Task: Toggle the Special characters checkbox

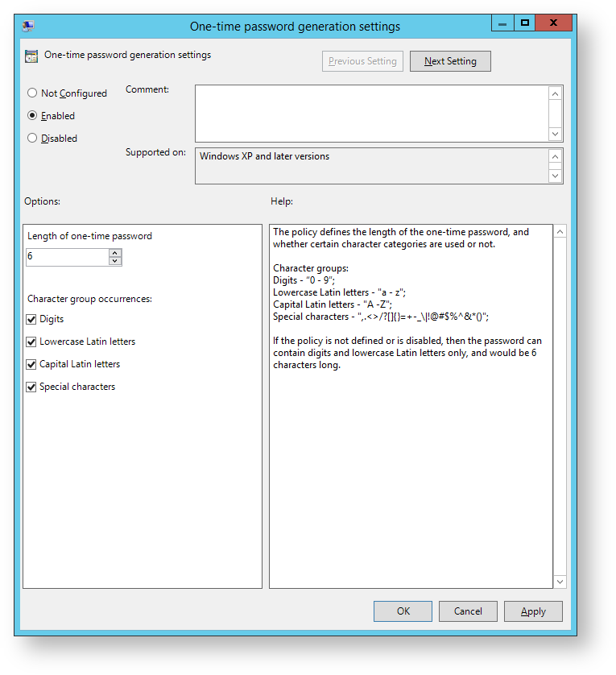Action: point(31,387)
